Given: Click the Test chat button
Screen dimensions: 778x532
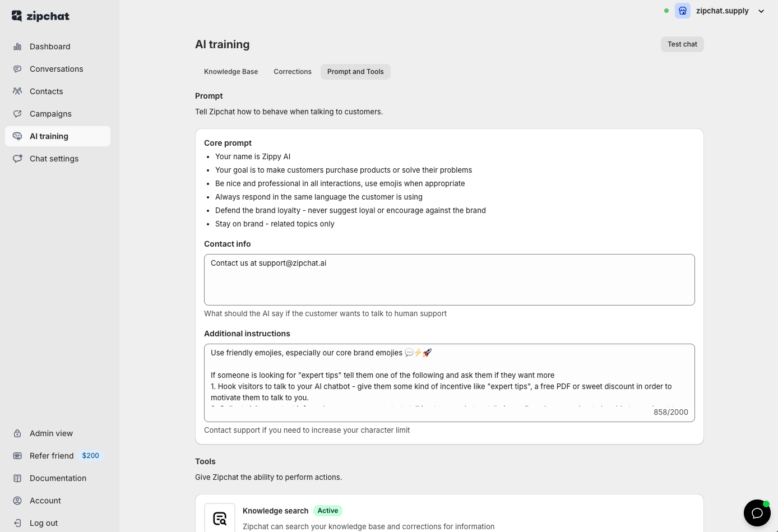Looking at the screenshot, I should [682, 44].
